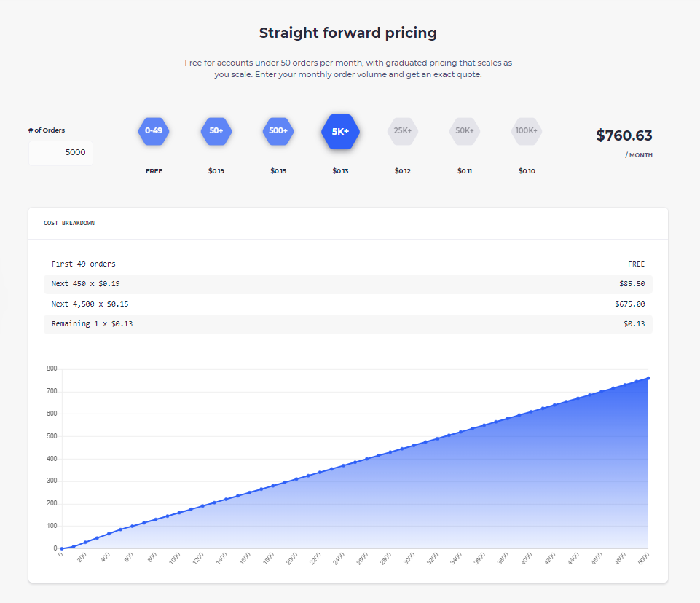
Task: Click the $0.12 rate under 25K+
Action: pos(402,170)
